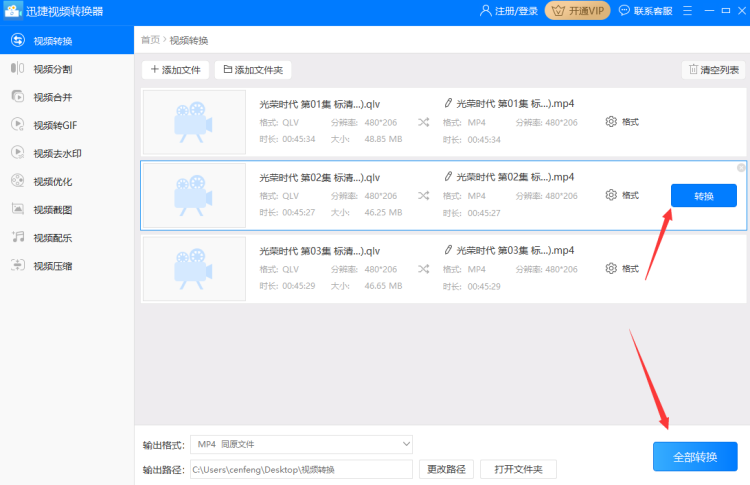Remove 第02集 with the row close icon

[x=741, y=167]
